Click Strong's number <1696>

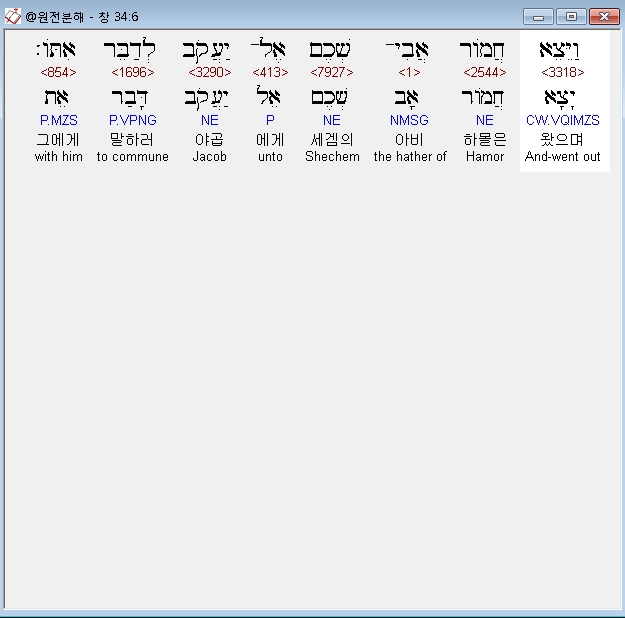(133, 72)
